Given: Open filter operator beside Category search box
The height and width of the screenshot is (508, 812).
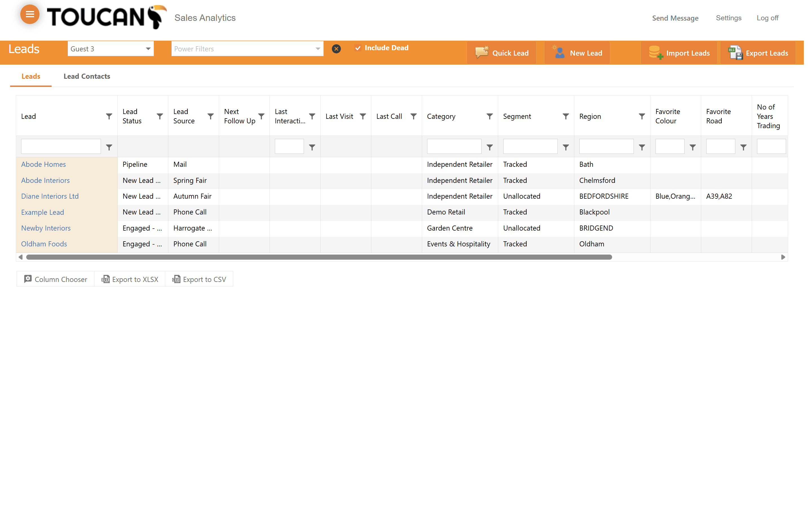Looking at the screenshot, I should point(489,147).
